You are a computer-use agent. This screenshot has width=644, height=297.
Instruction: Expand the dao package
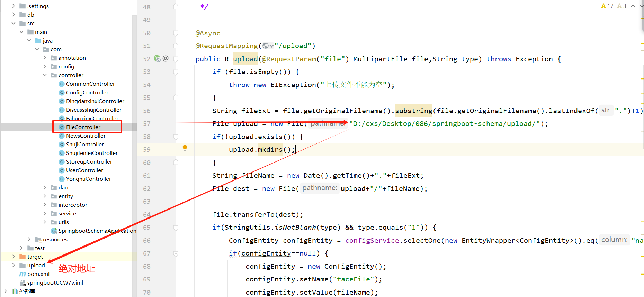coord(45,187)
